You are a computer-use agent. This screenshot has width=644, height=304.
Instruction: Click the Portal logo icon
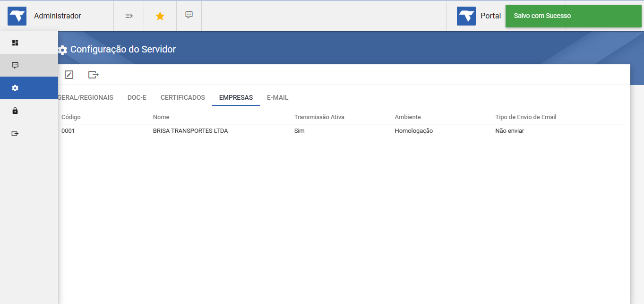point(466,16)
